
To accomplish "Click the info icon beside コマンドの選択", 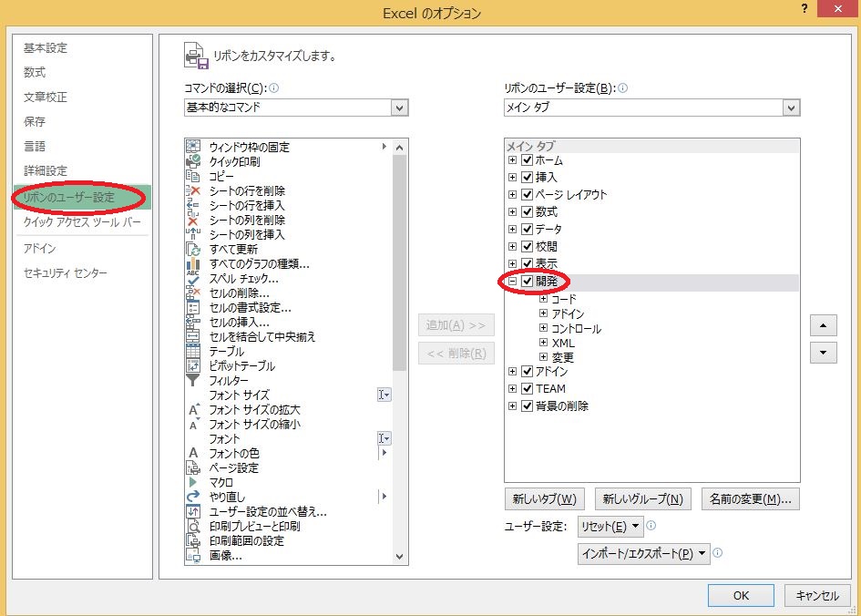I will (x=273, y=87).
